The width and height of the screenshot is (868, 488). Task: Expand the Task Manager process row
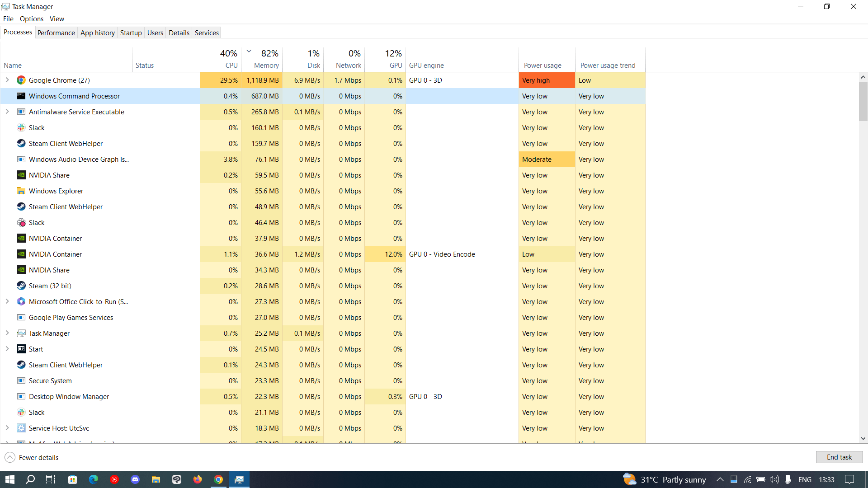(x=7, y=333)
